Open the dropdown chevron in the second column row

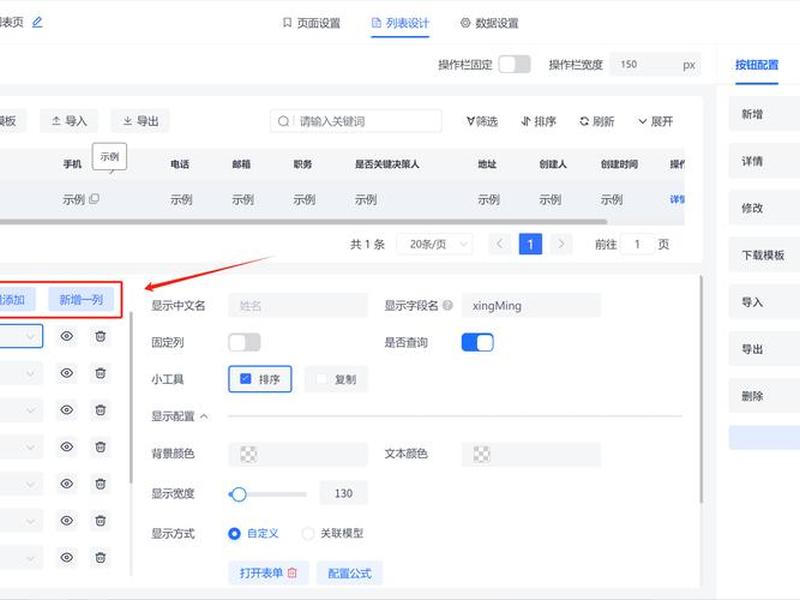30,373
